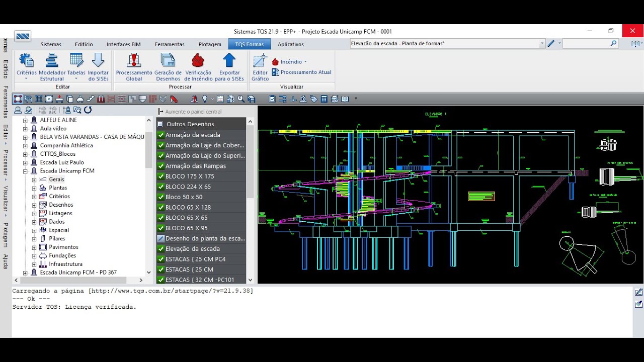This screenshot has height=362, width=644.
Task: Click the edit message log icon
Action: click(x=638, y=292)
